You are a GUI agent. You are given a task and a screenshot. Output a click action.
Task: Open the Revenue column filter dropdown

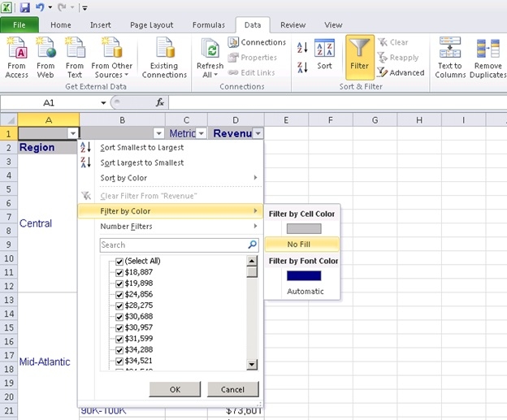coord(258,133)
